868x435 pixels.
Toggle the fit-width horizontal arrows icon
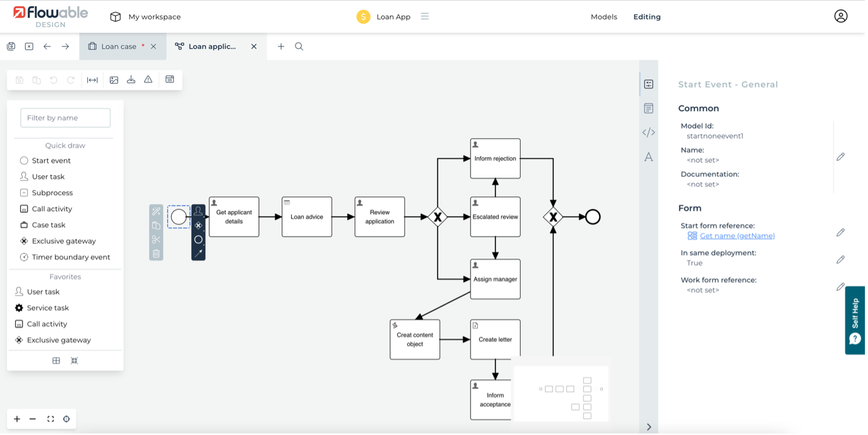click(x=92, y=80)
